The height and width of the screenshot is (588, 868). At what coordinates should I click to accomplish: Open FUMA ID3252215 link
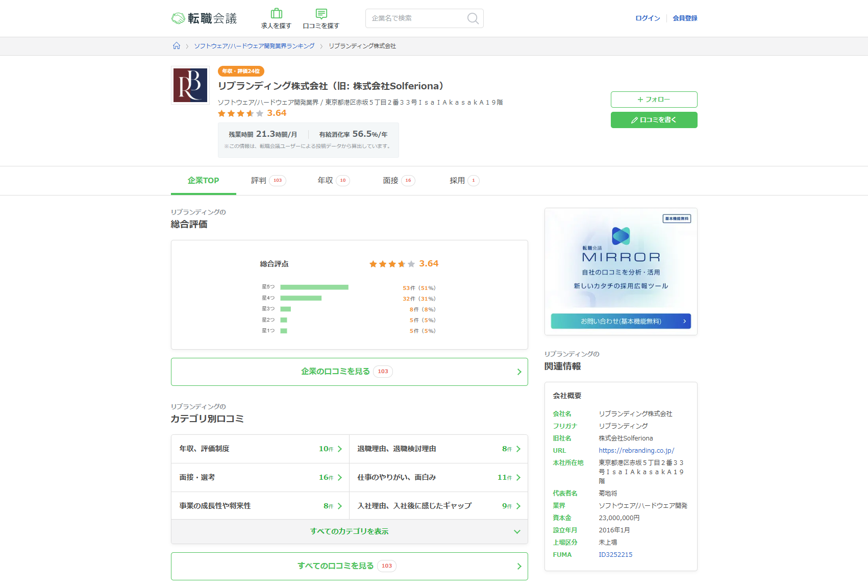pos(615,555)
